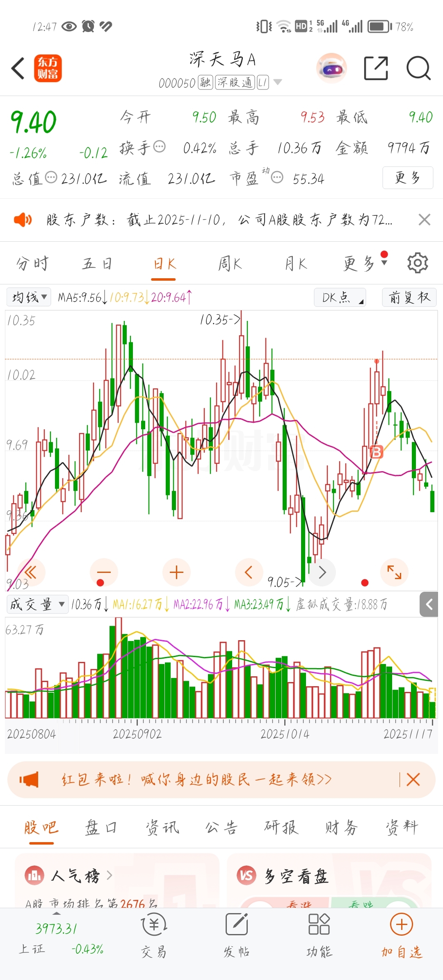
Task: Move chart right with grey arrow
Action: click(x=322, y=572)
